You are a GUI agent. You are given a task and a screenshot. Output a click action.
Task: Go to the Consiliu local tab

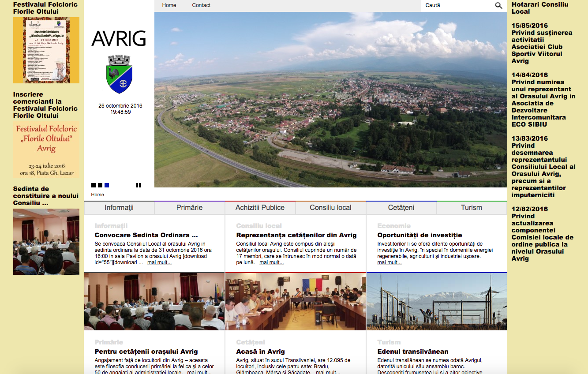pyautogui.click(x=330, y=208)
